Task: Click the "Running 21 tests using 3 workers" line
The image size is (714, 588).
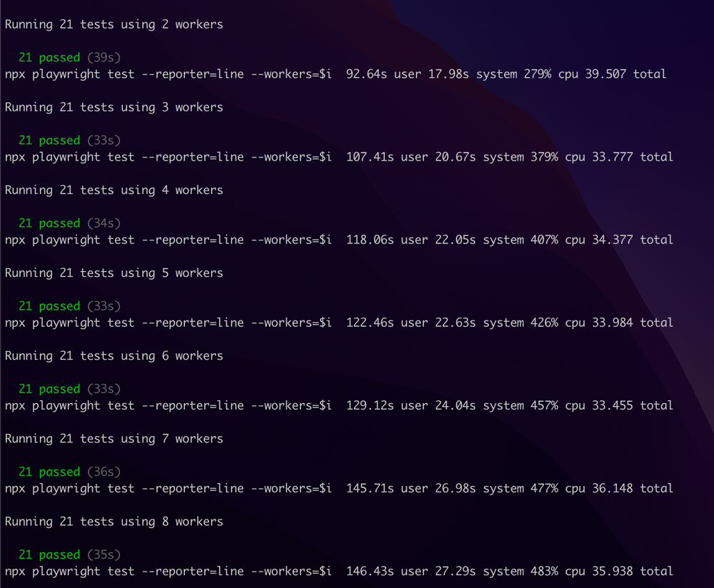Action: click(x=114, y=107)
